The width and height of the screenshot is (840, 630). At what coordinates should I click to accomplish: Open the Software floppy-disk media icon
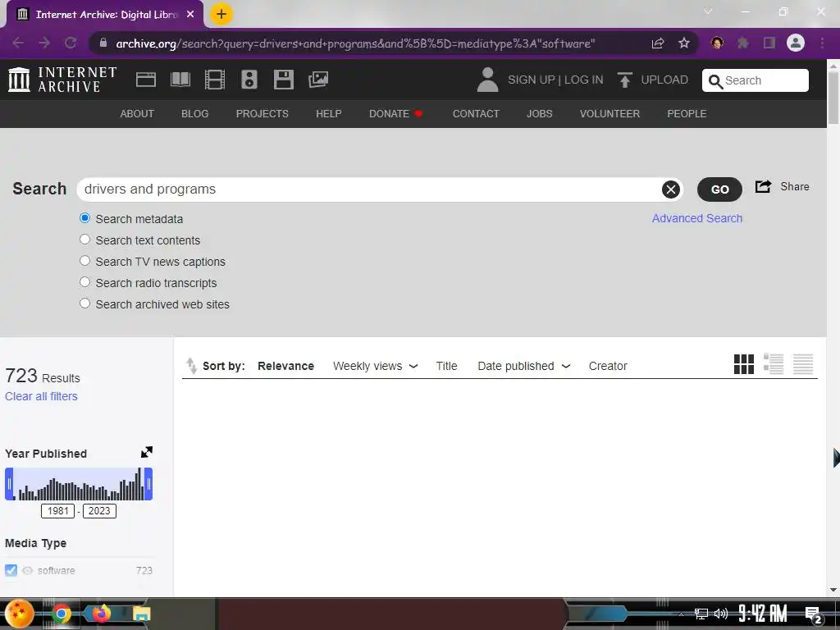click(x=283, y=80)
